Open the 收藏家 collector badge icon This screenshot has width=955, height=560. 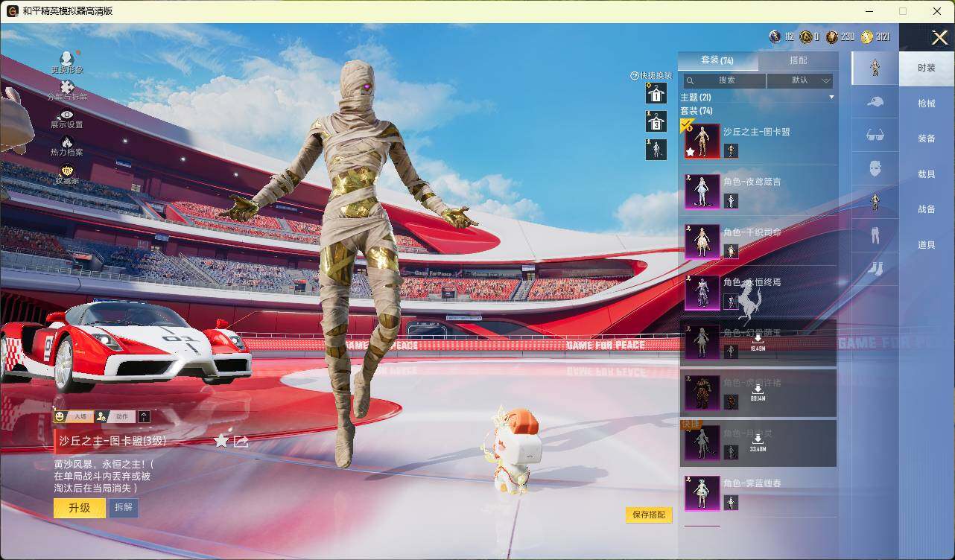(67, 171)
